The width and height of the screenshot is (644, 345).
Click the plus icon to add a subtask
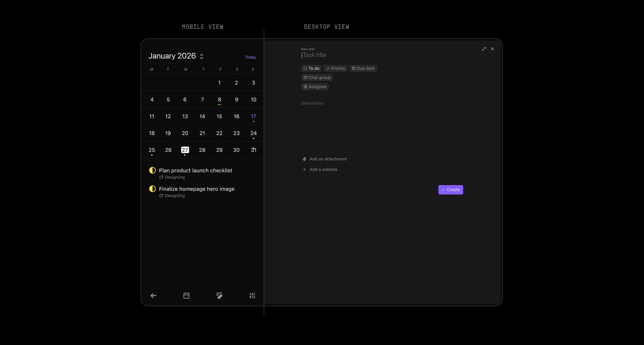click(304, 169)
